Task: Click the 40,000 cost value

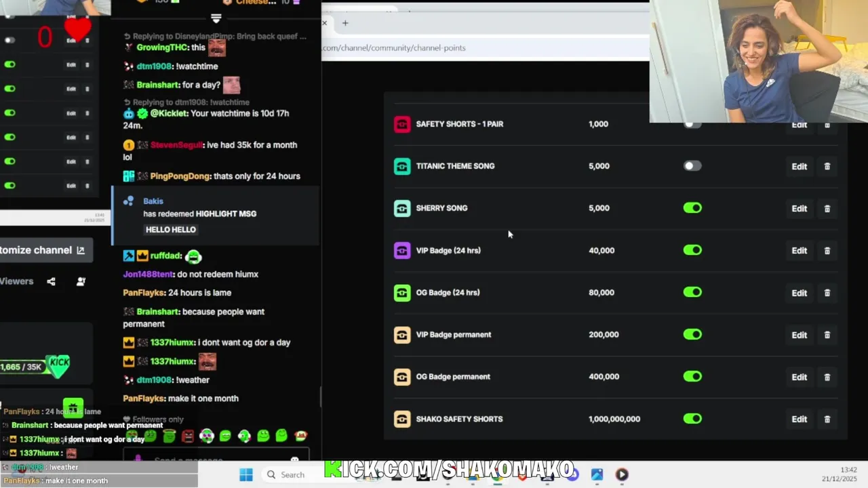Action: click(601, 251)
